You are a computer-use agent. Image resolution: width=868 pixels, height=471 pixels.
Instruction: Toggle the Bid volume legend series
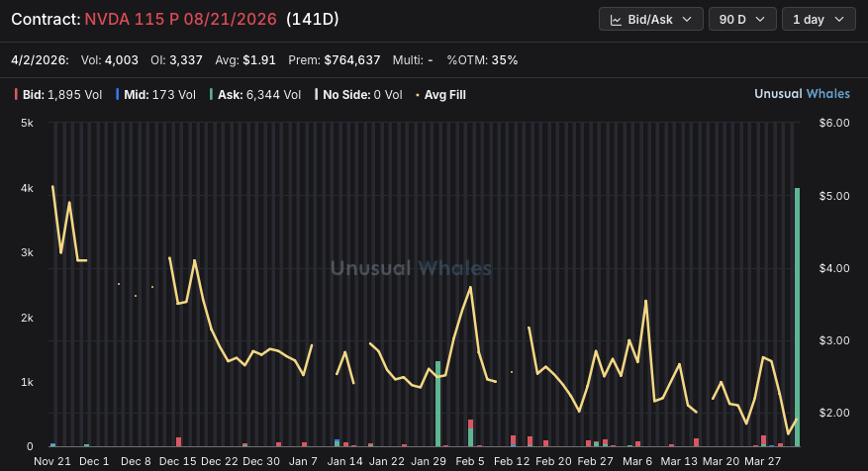(x=58, y=95)
